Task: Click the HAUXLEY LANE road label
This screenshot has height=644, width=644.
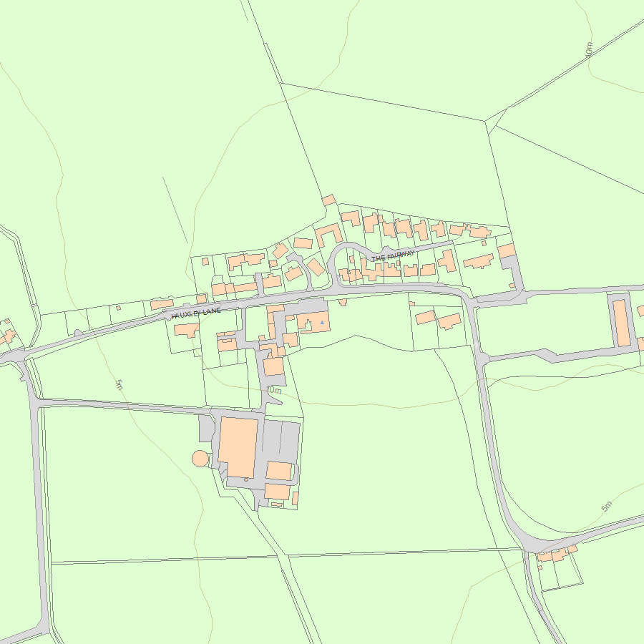Action: pos(196,313)
